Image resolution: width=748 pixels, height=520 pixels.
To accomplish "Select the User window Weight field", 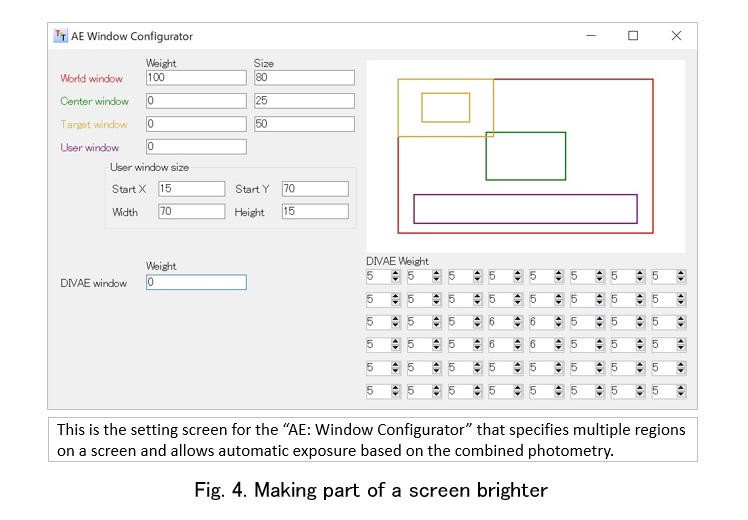I will 195,147.
